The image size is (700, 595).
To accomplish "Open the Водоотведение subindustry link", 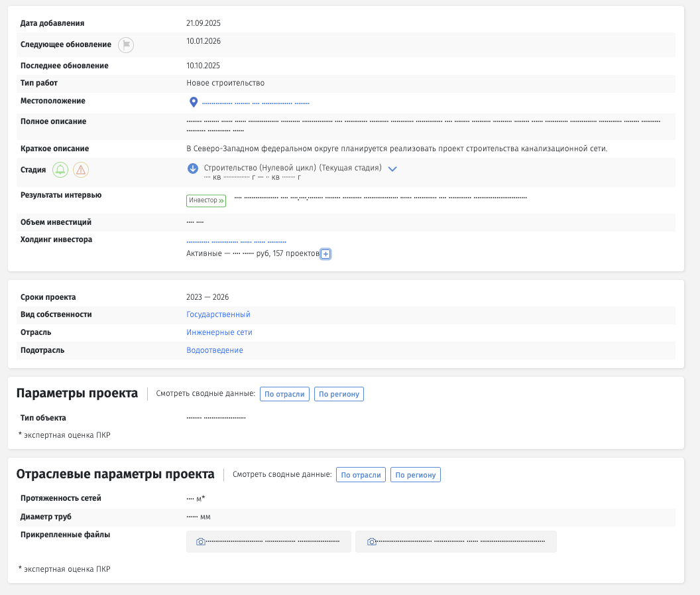I will (x=215, y=350).
